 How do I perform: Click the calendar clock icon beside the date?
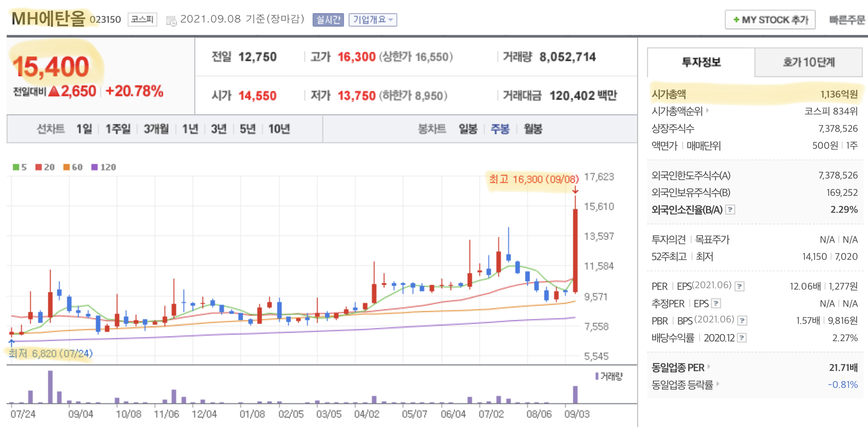pos(171,21)
